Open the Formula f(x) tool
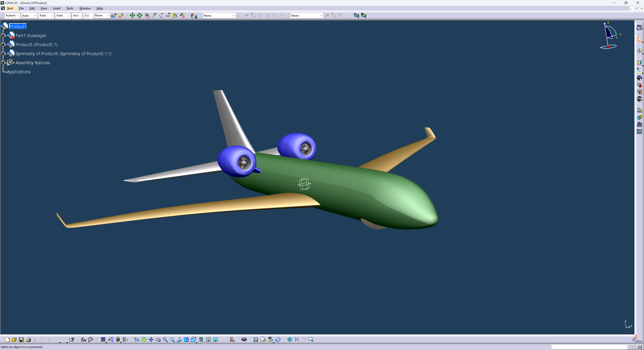Viewport: 644px width, 350px height. (x=84, y=339)
